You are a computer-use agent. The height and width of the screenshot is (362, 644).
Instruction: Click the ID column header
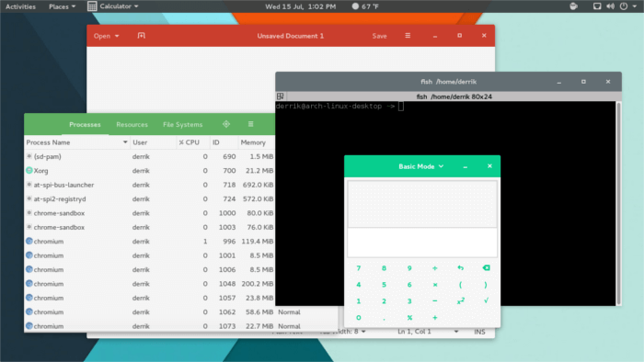point(224,142)
